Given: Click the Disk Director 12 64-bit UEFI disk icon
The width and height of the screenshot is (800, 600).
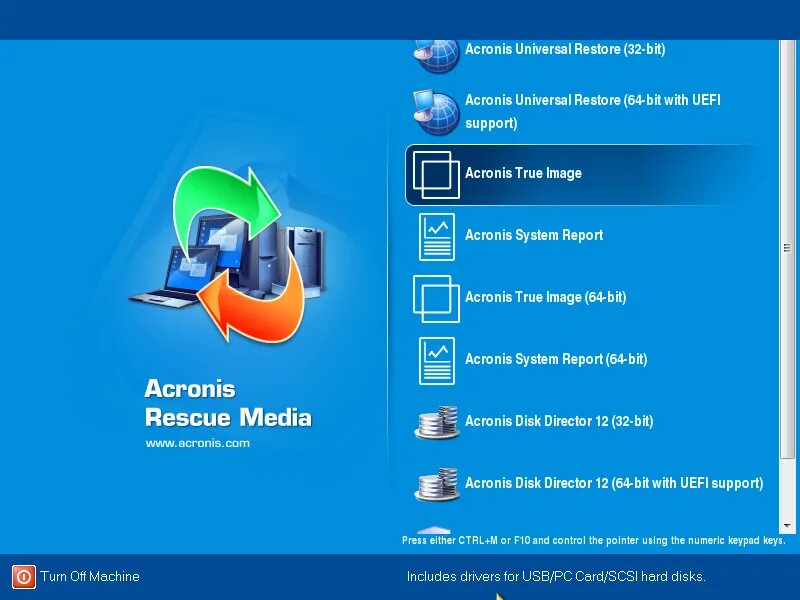Looking at the screenshot, I should click(x=437, y=484).
